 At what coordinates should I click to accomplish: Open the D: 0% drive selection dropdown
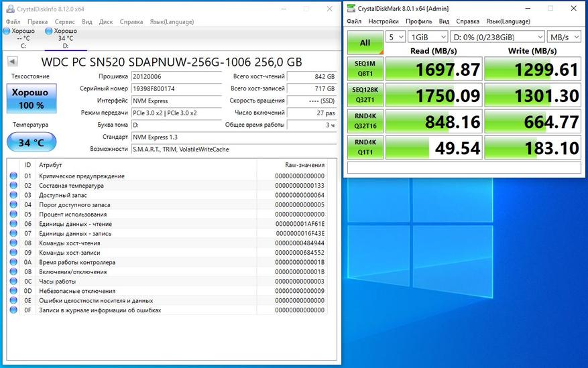pos(497,36)
